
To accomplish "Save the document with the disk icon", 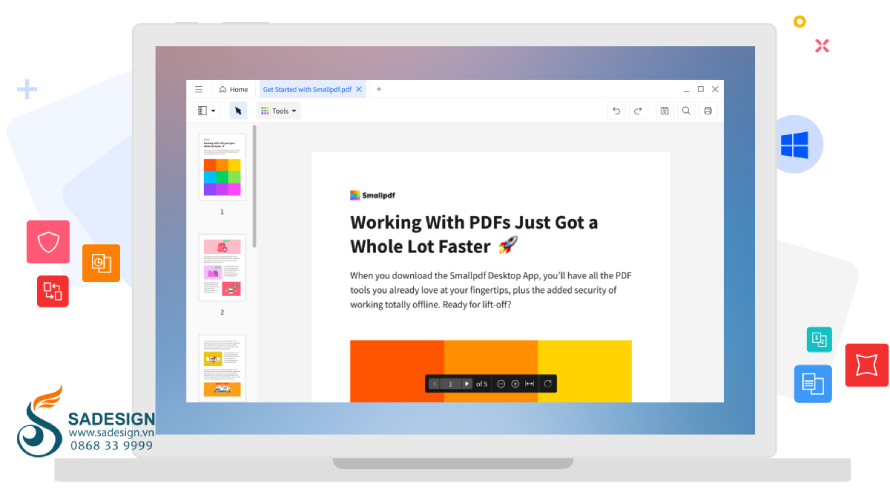I will point(665,111).
